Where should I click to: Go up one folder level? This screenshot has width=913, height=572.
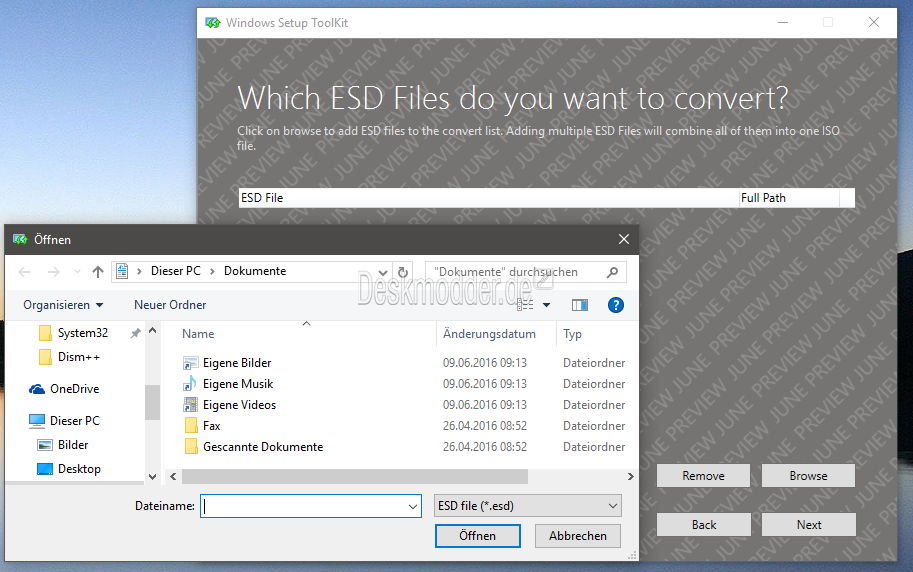(x=98, y=272)
